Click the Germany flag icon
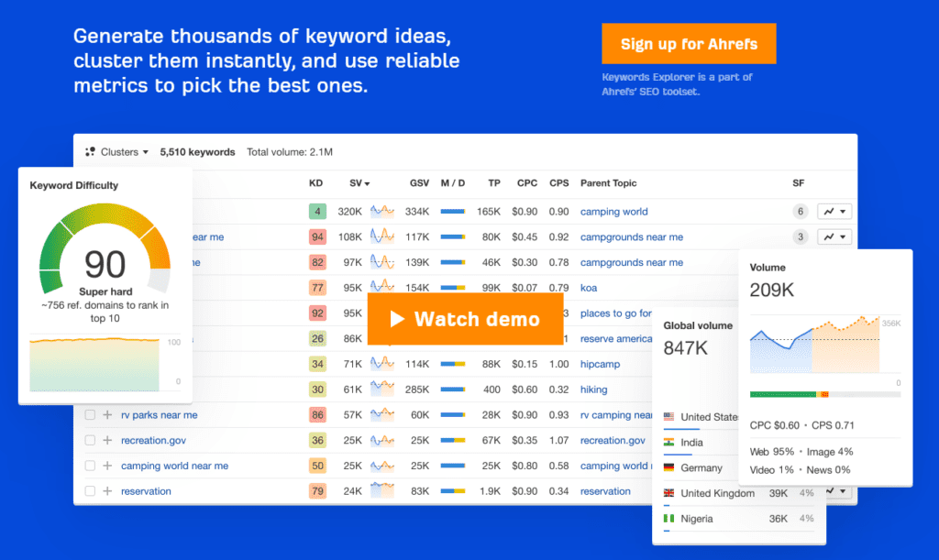This screenshot has height=560, width=939. coord(668,467)
